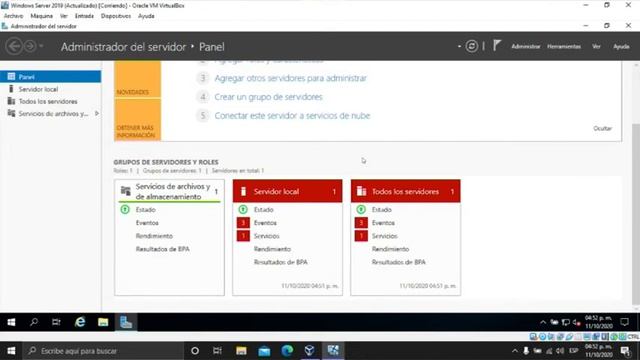
Task: Open the Todos los servidores tile header
Action: click(405, 191)
